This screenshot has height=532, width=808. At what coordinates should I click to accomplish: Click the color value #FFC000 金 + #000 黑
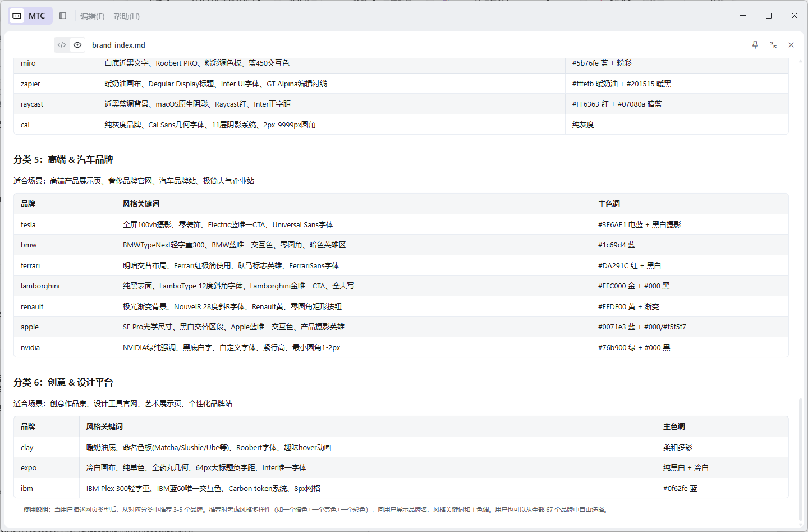coord(634,286)
